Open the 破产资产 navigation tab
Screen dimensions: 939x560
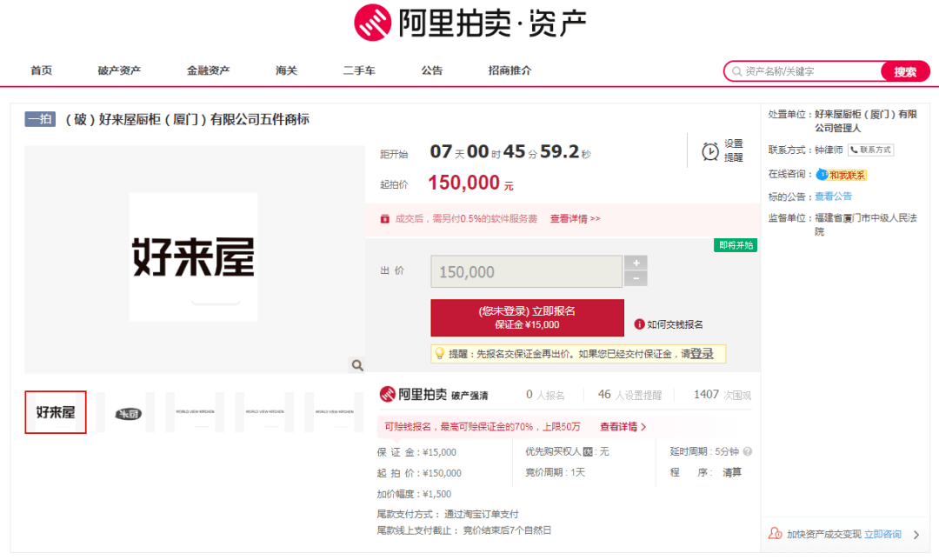point(119,70)
